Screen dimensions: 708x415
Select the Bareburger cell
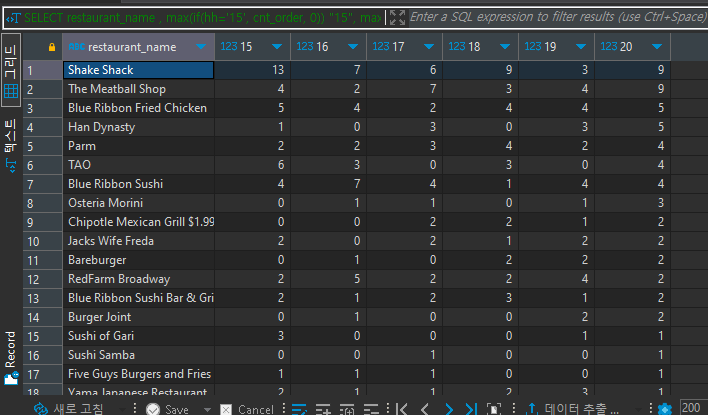pos(138,260)
